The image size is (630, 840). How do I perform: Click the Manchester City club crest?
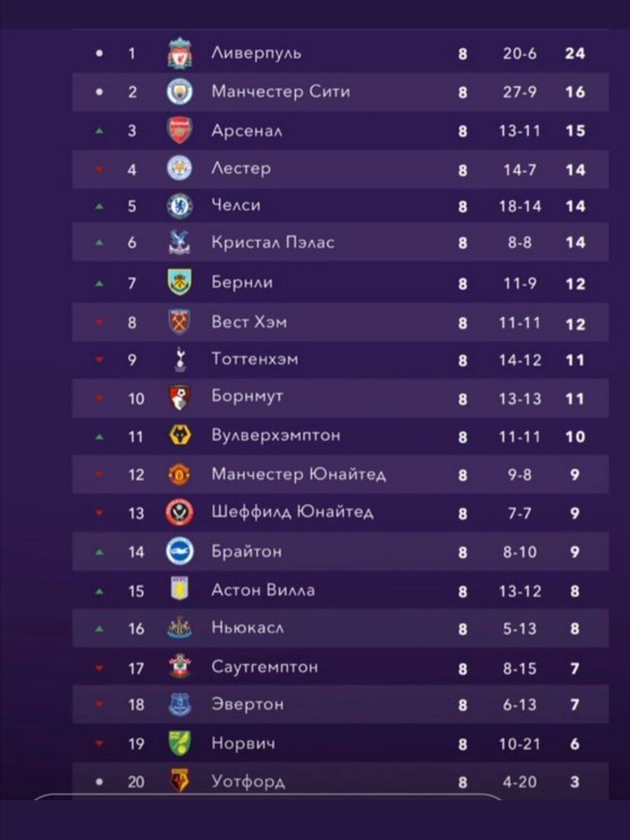tap(180, 92)
